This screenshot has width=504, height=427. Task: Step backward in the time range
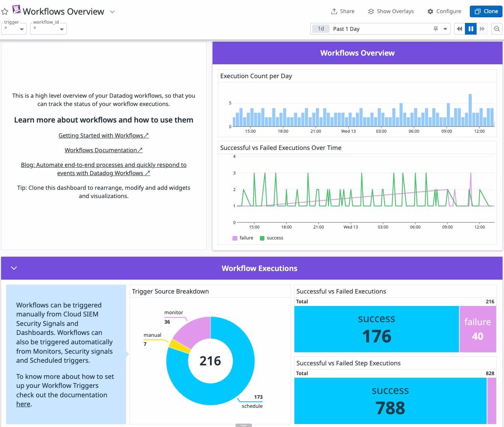coord(459,29)
